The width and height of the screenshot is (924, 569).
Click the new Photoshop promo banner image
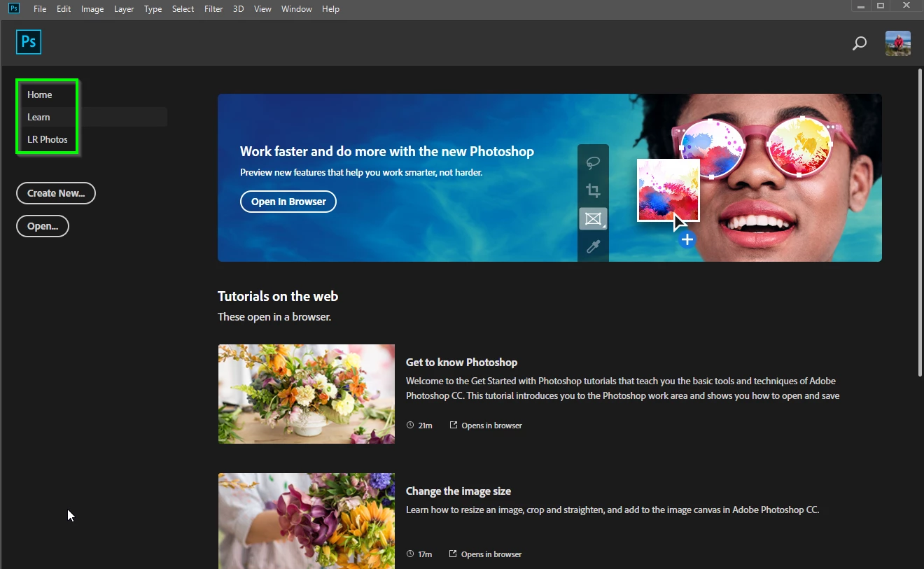(x=549, y=178)
